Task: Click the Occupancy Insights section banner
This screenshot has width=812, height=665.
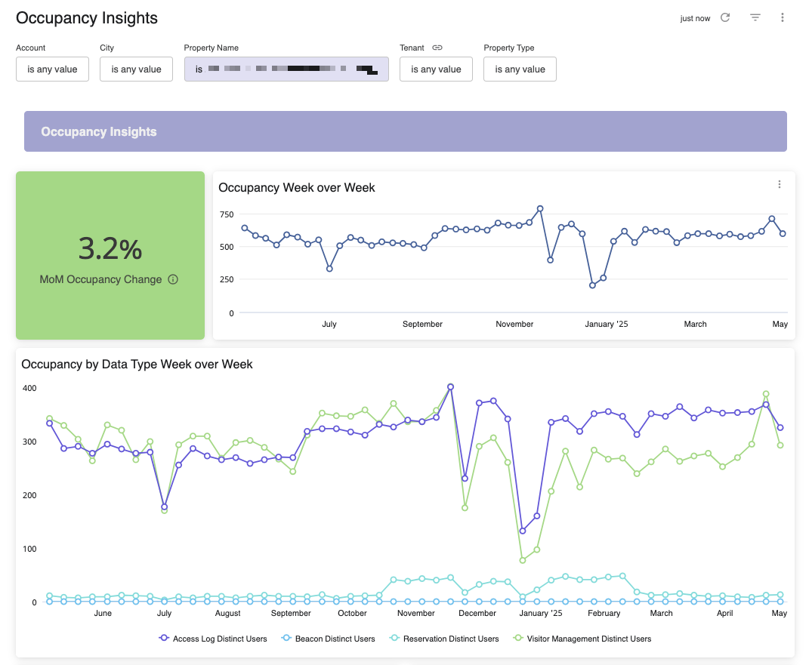Action: click(405, 131)
